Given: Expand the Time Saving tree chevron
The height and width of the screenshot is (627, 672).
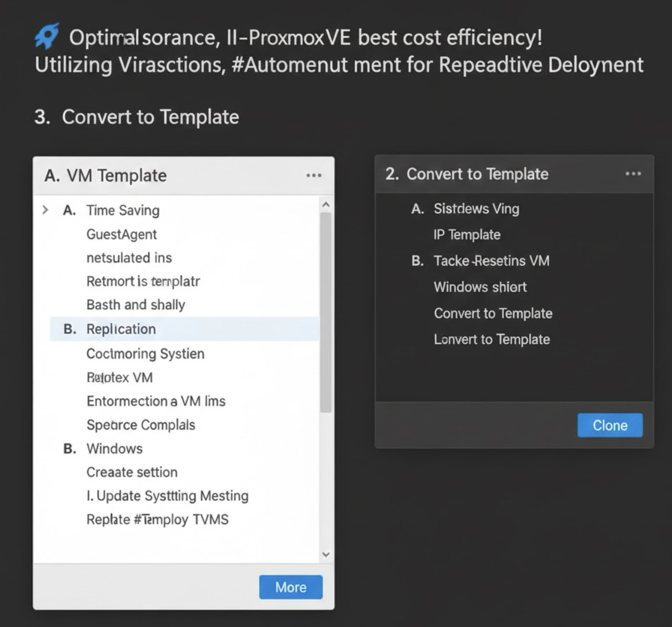Looking at the screenshot, I should coord(45,210).
